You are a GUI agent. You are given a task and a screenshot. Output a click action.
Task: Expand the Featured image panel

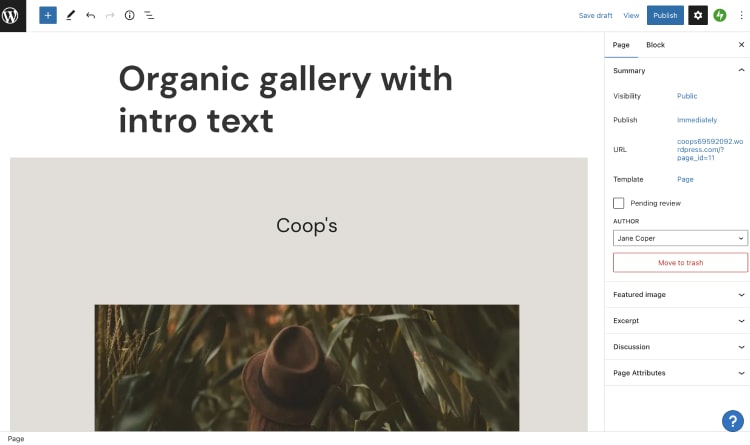680,295
